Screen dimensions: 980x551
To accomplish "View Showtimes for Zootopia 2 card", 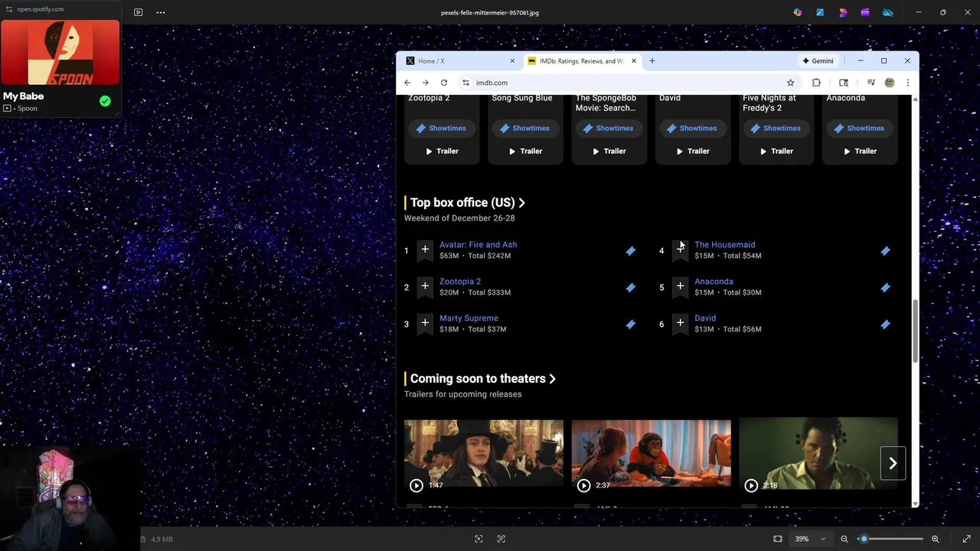I will pyautogui.click(x=441, y=129).
